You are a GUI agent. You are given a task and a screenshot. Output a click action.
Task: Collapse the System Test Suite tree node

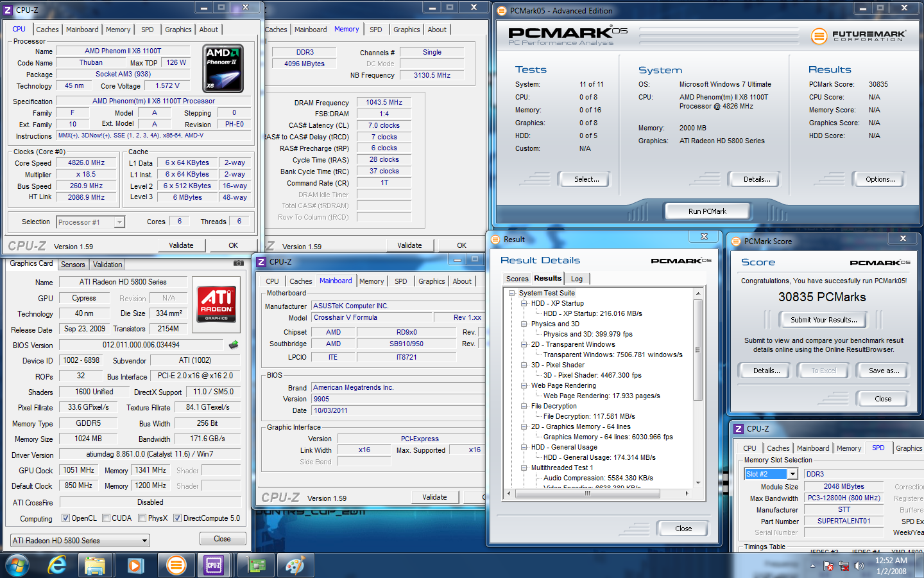point(512,293)
